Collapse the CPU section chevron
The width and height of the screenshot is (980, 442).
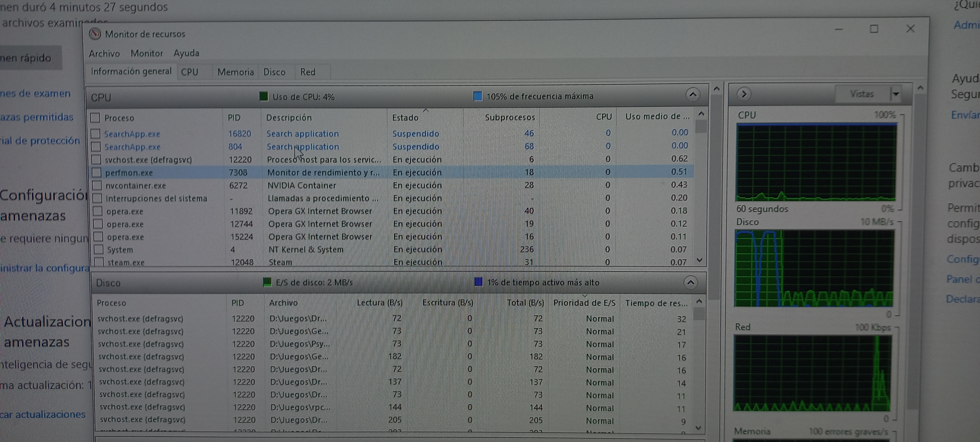(x=692, y=94)
